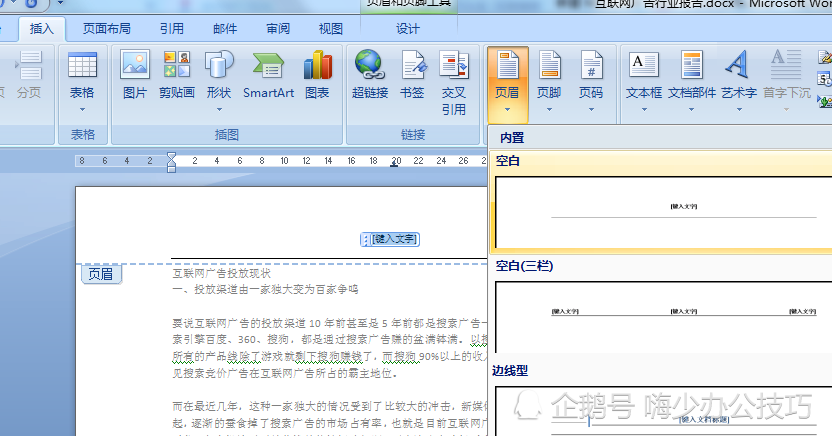This screenshot has height=436, width=832.
Task: Expand the 页眉 dropdown arrow
Action: 507,110
